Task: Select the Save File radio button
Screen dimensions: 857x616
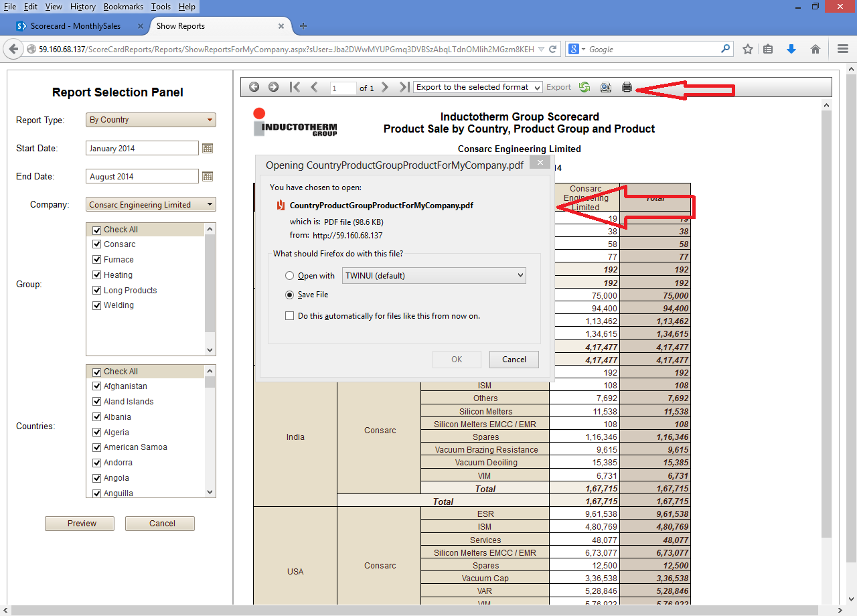Action: tap(289, 295)
